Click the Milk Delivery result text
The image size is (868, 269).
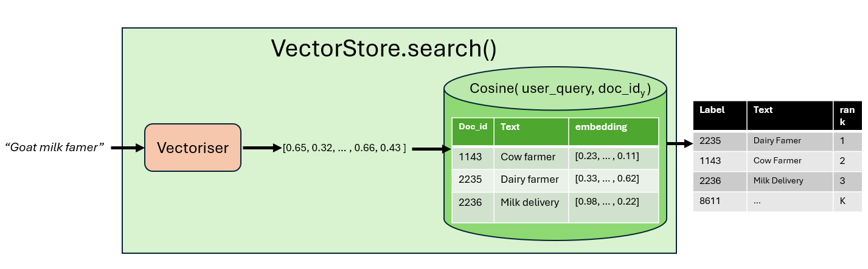778,181
